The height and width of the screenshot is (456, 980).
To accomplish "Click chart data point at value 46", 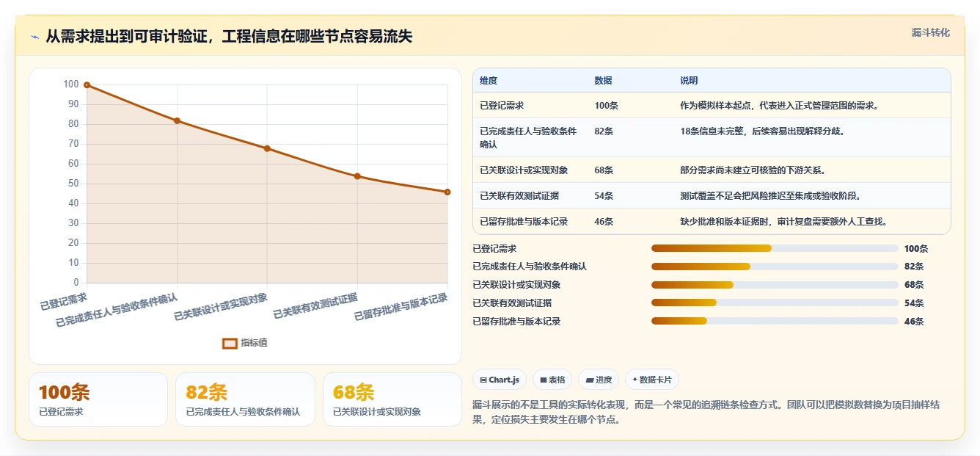I will click(x=447, y=192).
